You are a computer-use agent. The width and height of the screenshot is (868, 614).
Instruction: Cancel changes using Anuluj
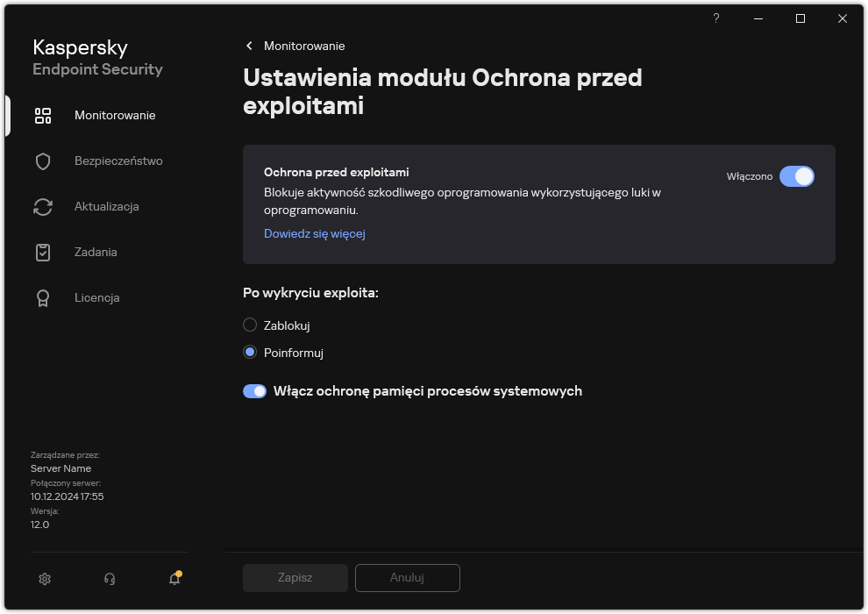point(407,577)
